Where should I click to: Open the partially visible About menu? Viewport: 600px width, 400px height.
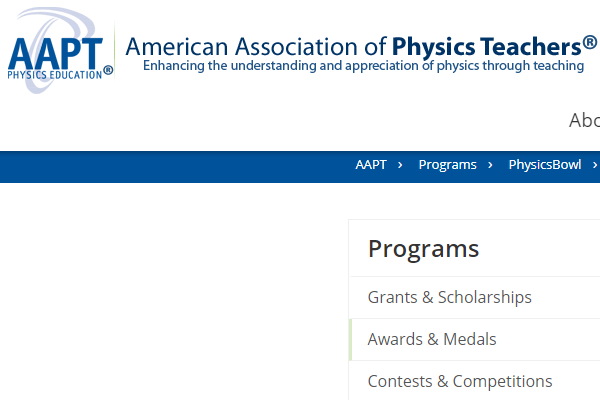[584, 120]
